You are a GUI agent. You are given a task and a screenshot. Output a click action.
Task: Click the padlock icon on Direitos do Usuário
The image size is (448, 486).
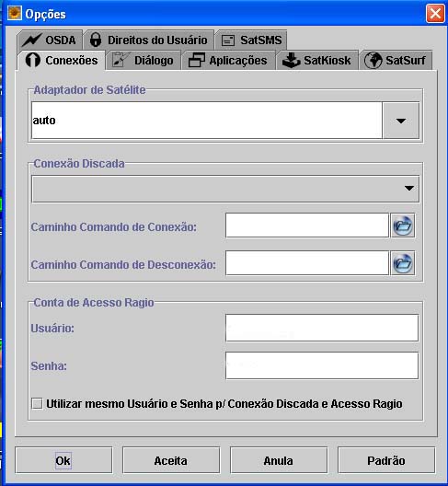(96, 40)
